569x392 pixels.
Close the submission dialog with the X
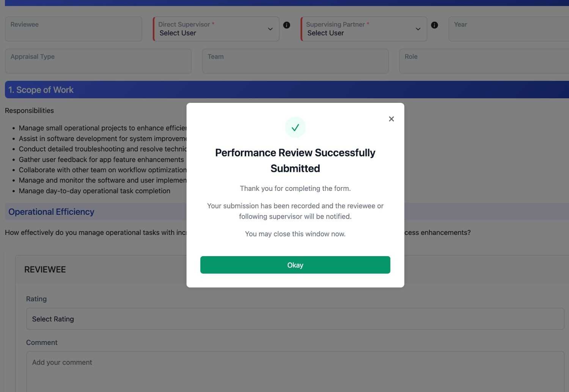391,119
